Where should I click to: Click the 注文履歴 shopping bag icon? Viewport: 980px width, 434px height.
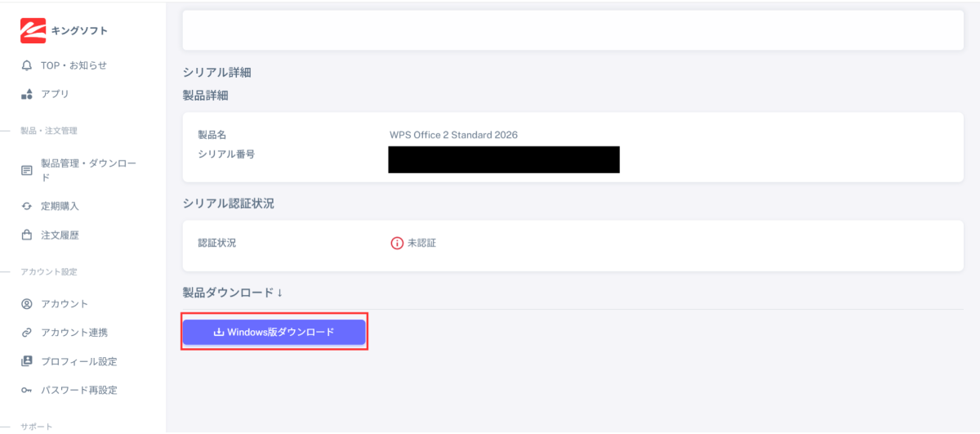click(27, 235)
